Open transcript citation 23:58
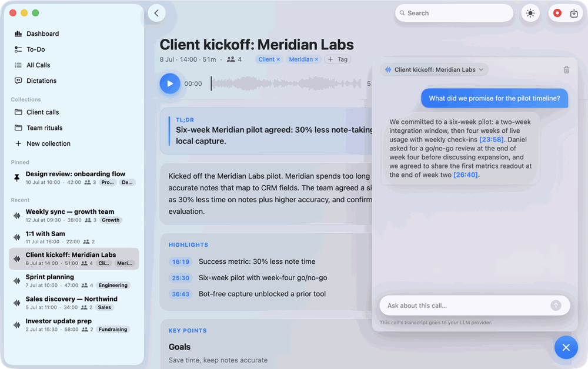 (x=491, y=140)
